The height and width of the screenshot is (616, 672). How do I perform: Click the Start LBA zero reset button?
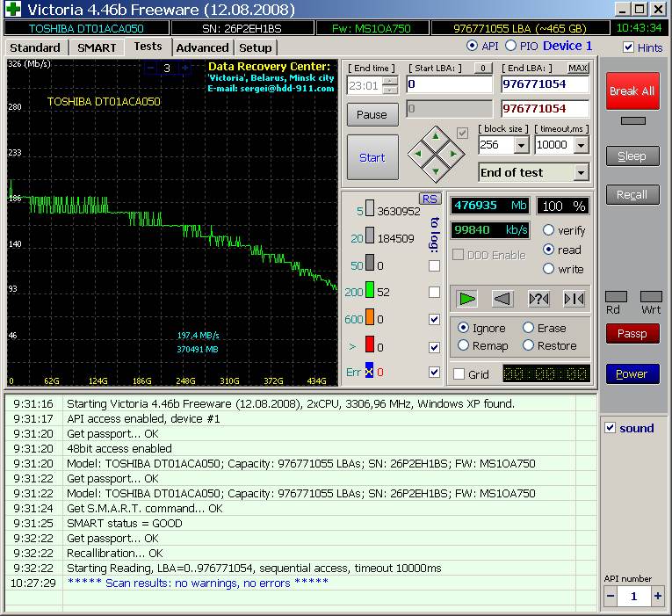(x=482, y=68)
